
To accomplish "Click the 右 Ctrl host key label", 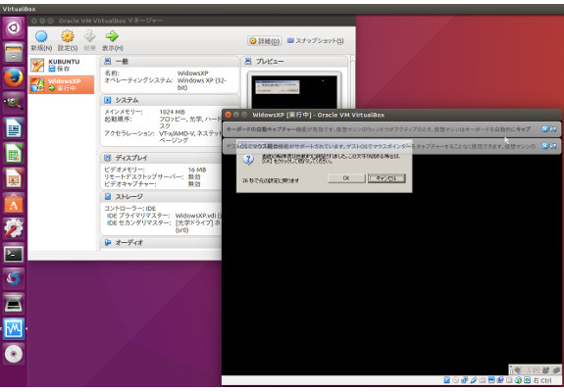I will click(542, 380).
